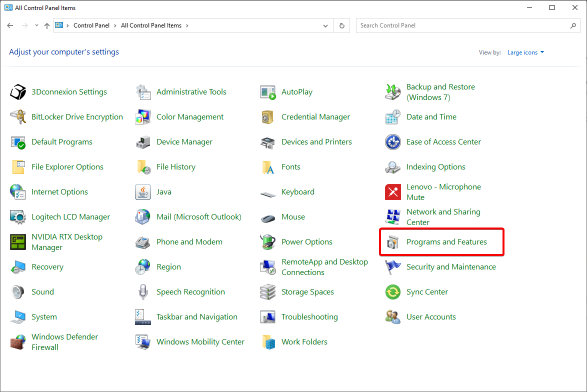The image size is (587, 392).
Task: Go up one level with Up arrow
Action: (x=47, y=25)
